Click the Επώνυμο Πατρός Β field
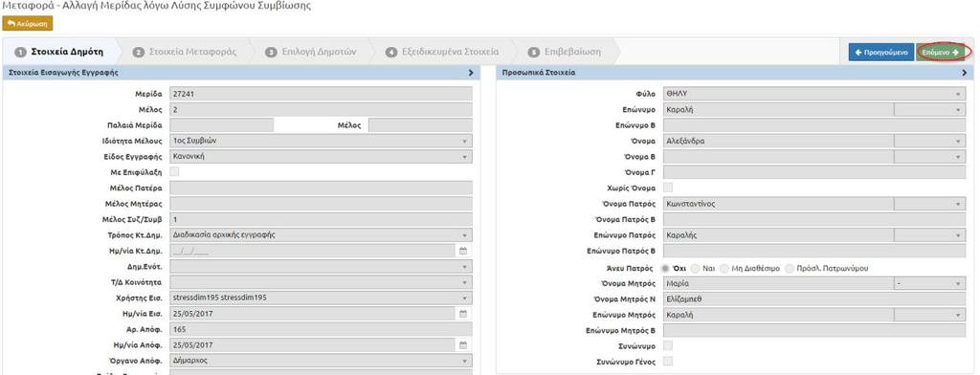 point(814,252)
